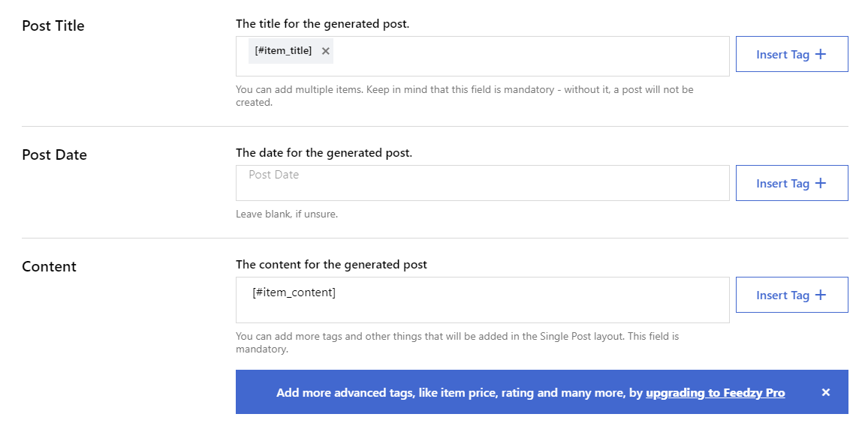
Task: Focus the empty Post Date field
Action: (x=482, y=183)
